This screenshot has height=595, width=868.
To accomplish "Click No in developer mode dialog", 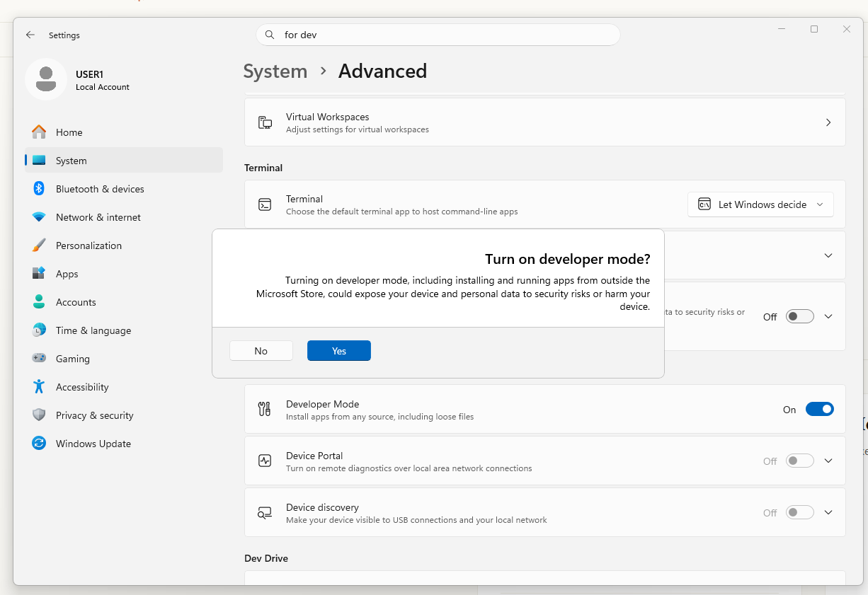I will click(261, 351).
